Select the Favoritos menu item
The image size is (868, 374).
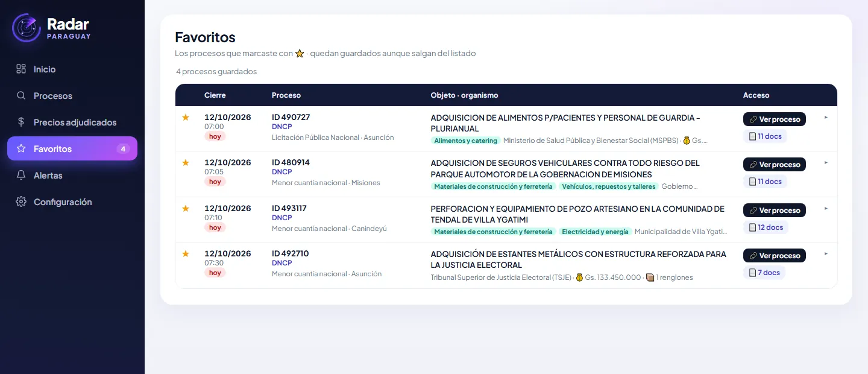(72, 148)
